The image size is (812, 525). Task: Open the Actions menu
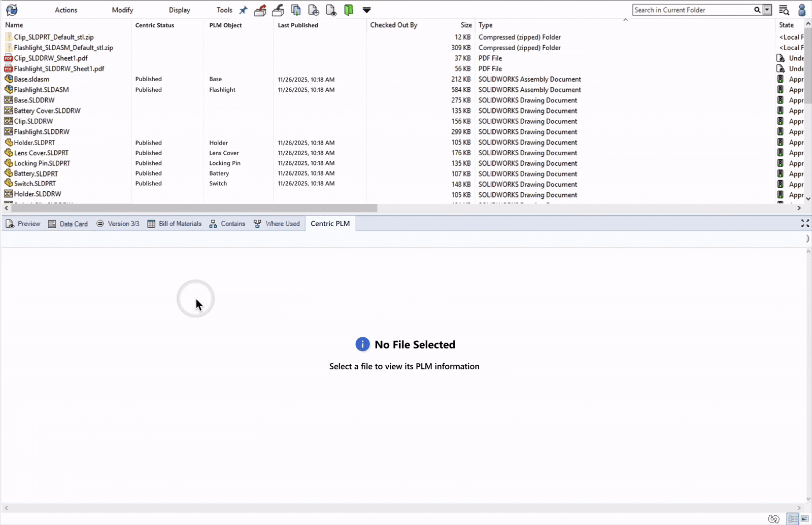pyautogui.click(x=66, y=10)
